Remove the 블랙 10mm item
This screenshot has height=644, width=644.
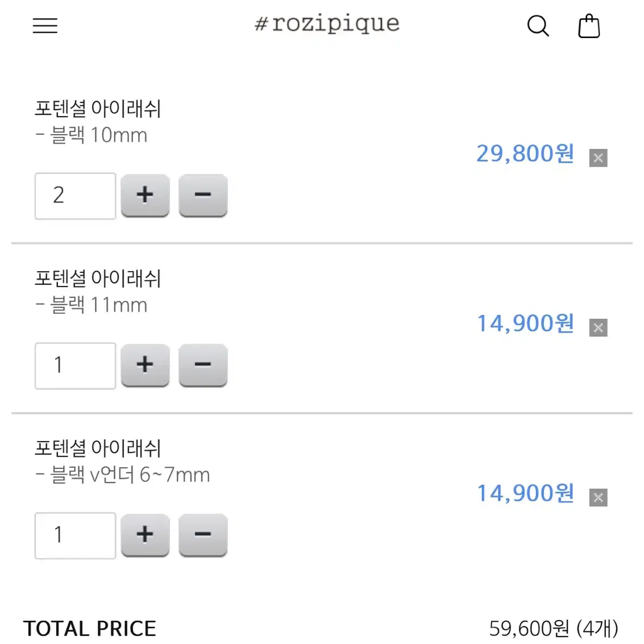[x=598, y=157]
